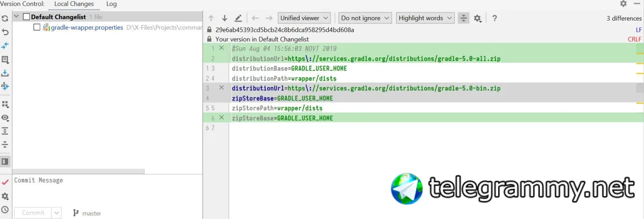Click the distributionBase=GRADLE_USER_HOME line
644x219 pixels.
289,68
